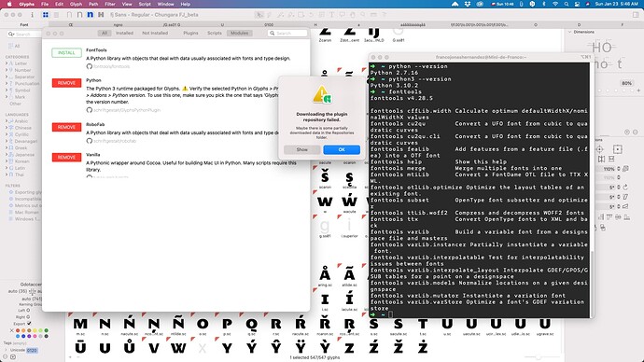Viewport: 644px width, 362px height.
Task: Open Wi-Fi status in menu bar
Action: coord(555,4)
